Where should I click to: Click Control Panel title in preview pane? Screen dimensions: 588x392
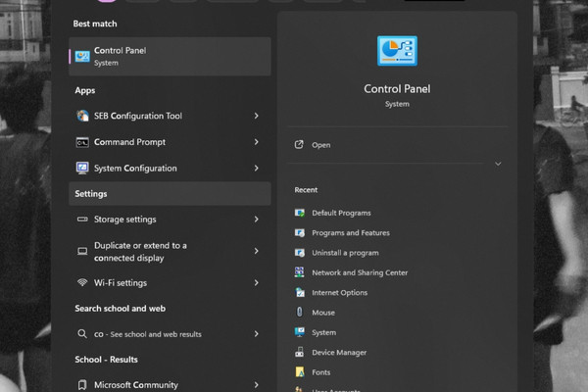click(x=397, y=89)
